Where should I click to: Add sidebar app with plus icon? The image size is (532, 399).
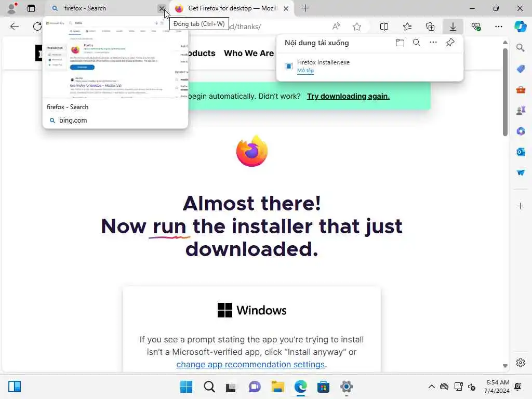(x=521, y=206)
